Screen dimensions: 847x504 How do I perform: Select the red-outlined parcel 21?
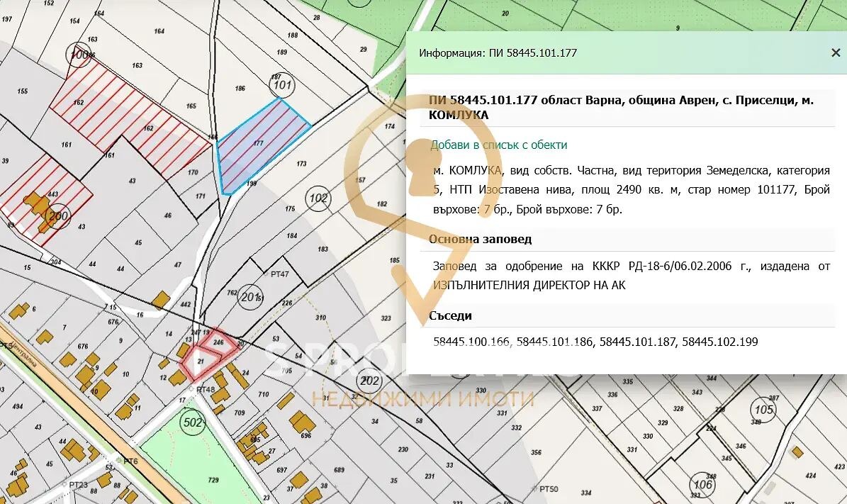pyautogui.click(x=201, y=362)
